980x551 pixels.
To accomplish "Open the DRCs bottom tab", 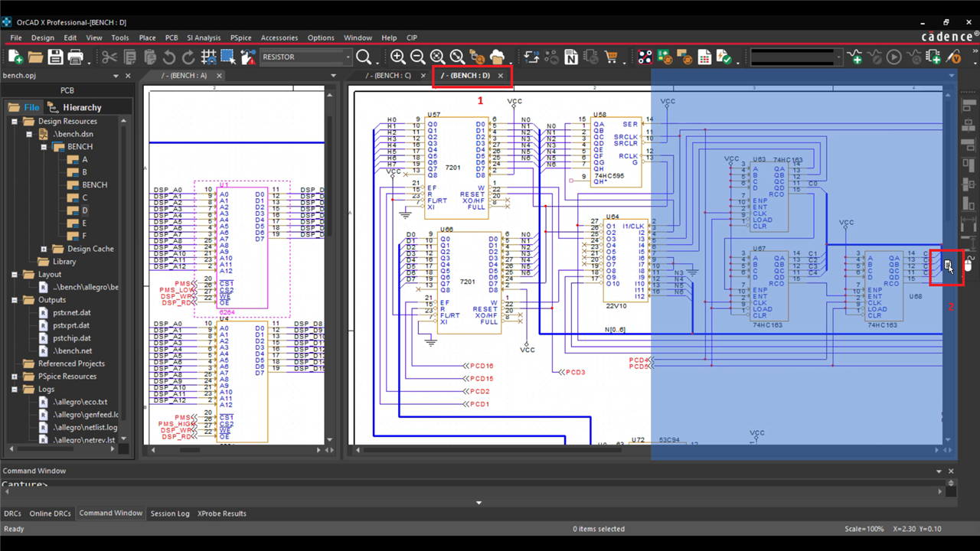I will tap(12, 514).
